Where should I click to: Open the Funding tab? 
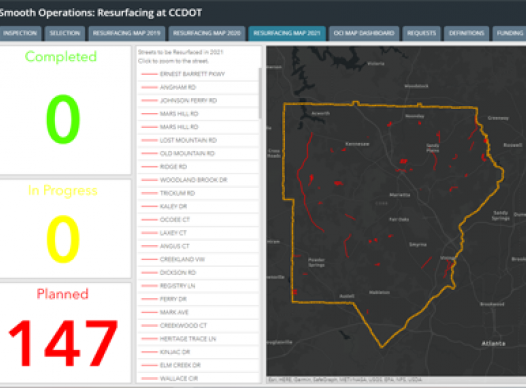pos(509,33)
